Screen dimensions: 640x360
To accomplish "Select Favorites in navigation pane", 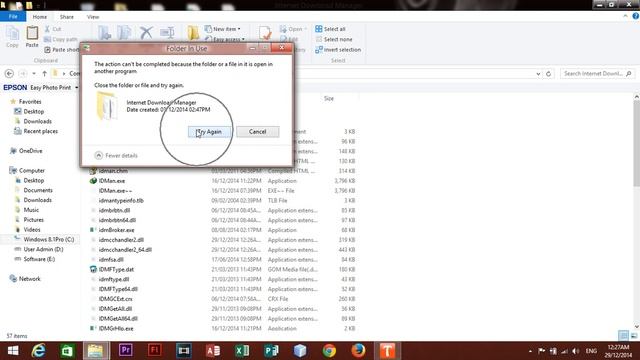I will 30,102.
